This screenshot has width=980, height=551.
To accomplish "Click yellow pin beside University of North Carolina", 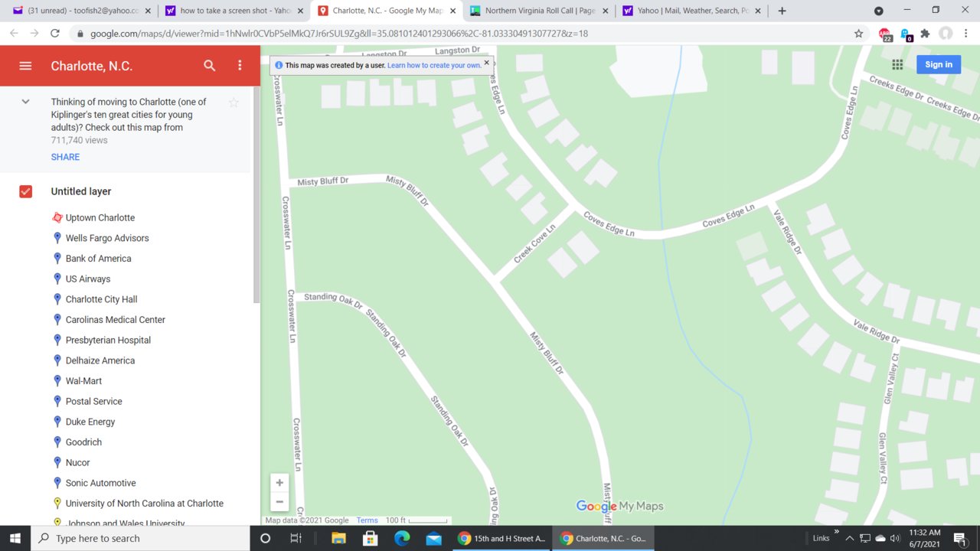I will click(57, 504).
